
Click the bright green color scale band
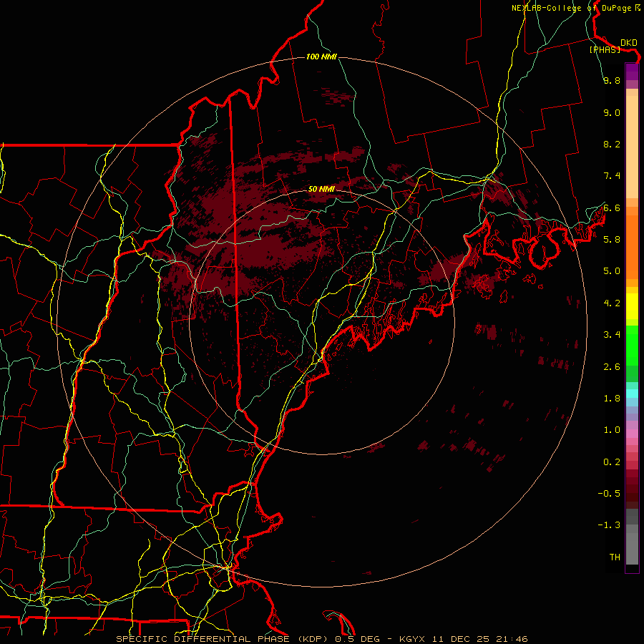pos(632,345)
